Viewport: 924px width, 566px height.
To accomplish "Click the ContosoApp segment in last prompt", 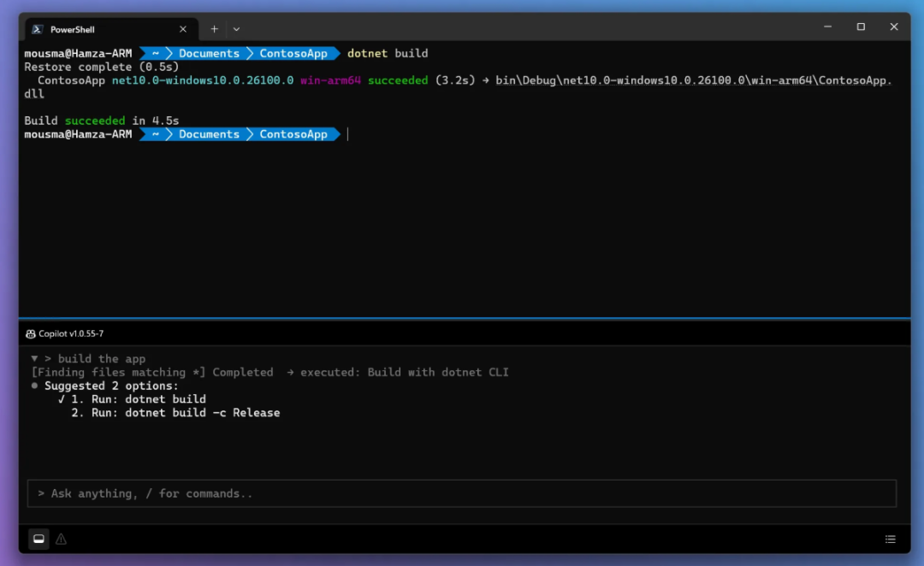I will click(x=293, y=134).
